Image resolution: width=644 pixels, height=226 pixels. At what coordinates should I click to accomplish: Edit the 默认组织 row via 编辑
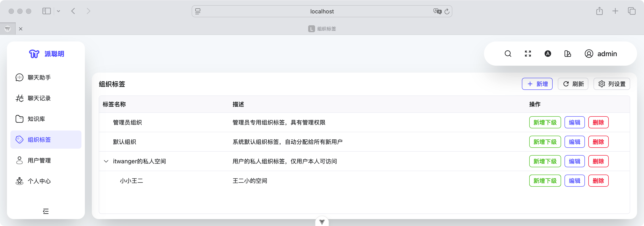tap(574, 142)
